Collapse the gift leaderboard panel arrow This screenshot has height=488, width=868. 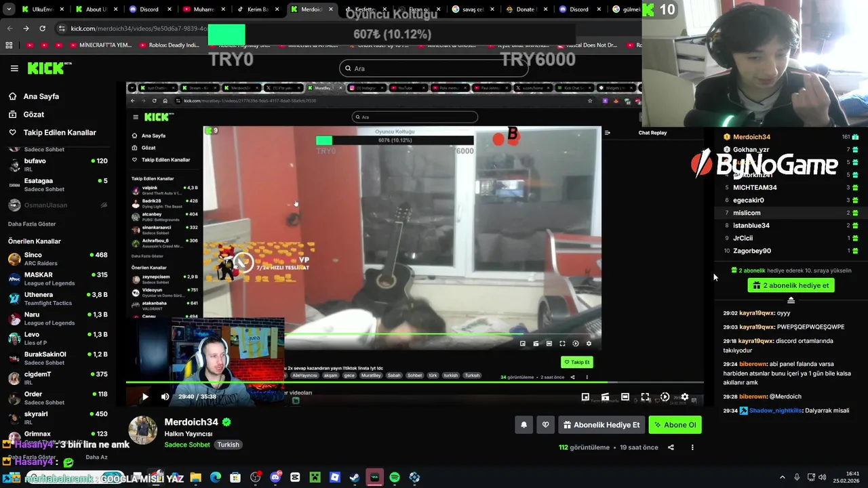[x=791, y=300]
